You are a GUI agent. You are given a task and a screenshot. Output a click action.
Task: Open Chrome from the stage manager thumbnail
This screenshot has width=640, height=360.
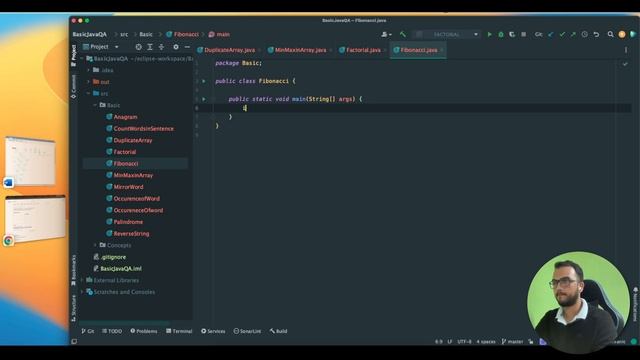35,220
